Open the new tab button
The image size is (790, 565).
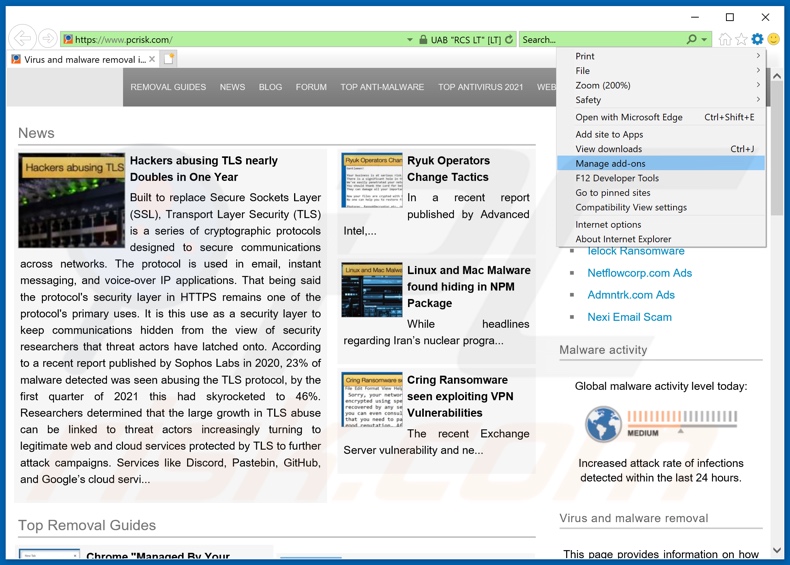[169, 59]
